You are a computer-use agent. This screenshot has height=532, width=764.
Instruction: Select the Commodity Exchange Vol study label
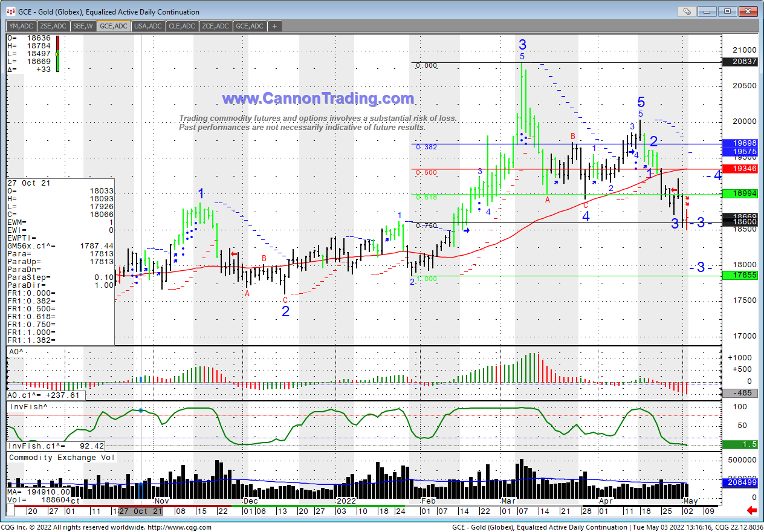(x=61, y=458)
